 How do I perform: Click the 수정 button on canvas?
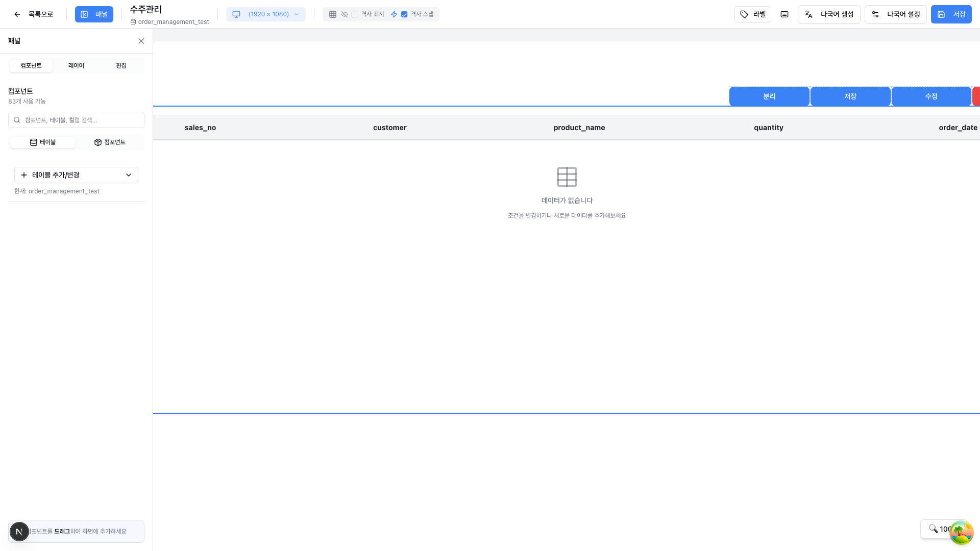(931, 96)
